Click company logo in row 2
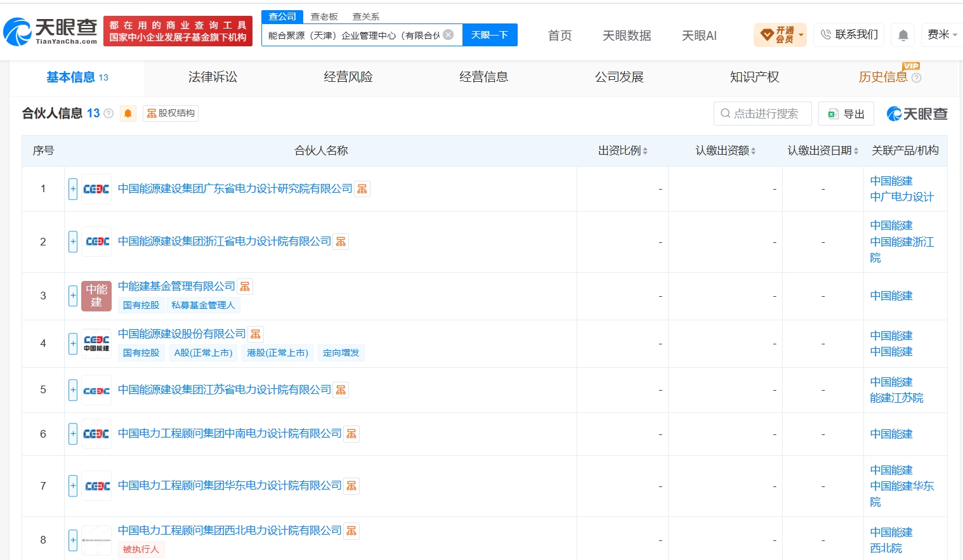The height and width of the screenshot is (560, 963). pyautogui.click(x=96, y=242)
